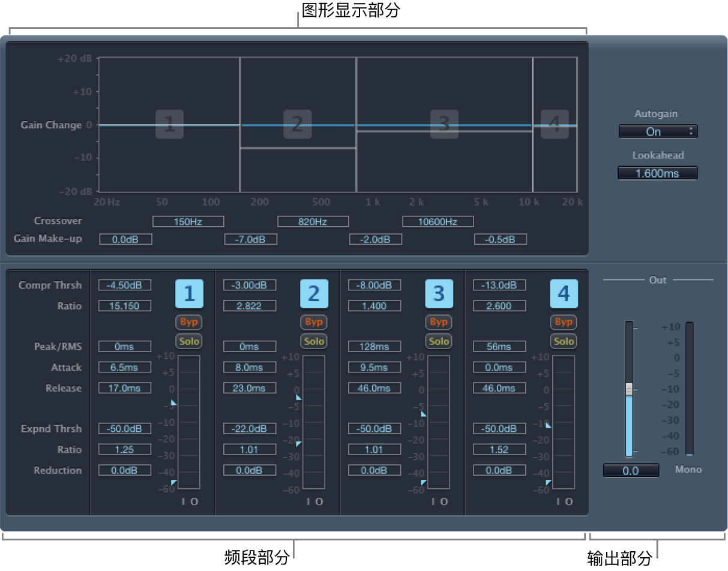728x571 pixels.
Task: Click the 56ms Peak/RMS field
Action: click(499, 346)
